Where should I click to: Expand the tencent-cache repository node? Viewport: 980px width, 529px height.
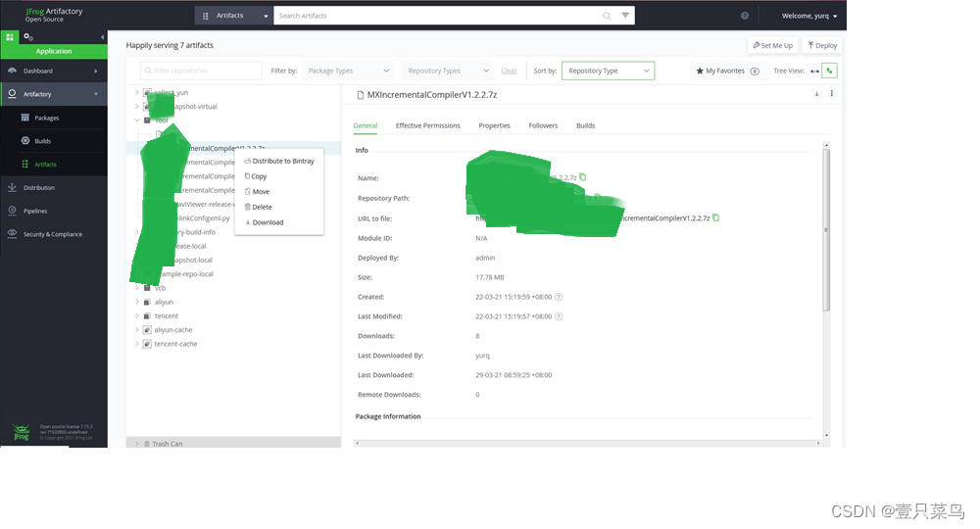(x=137, y=344)
